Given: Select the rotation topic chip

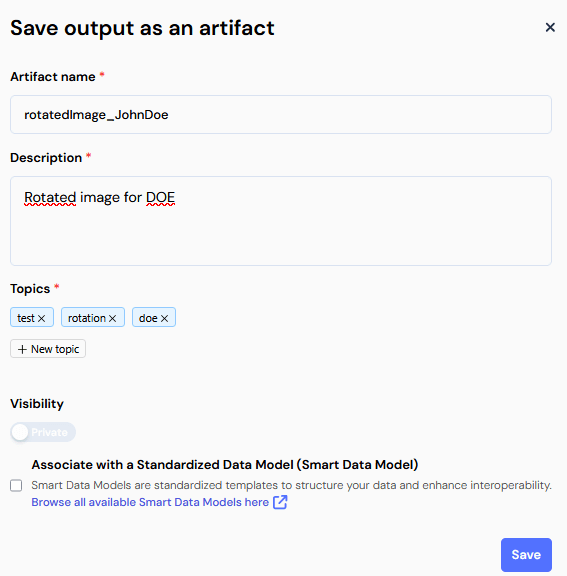Looking at the screenshot, I should [93, 317].
